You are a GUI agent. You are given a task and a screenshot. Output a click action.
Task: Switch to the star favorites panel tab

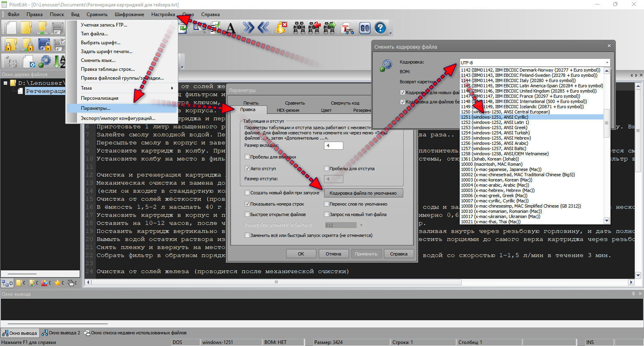tap(59, 283)
